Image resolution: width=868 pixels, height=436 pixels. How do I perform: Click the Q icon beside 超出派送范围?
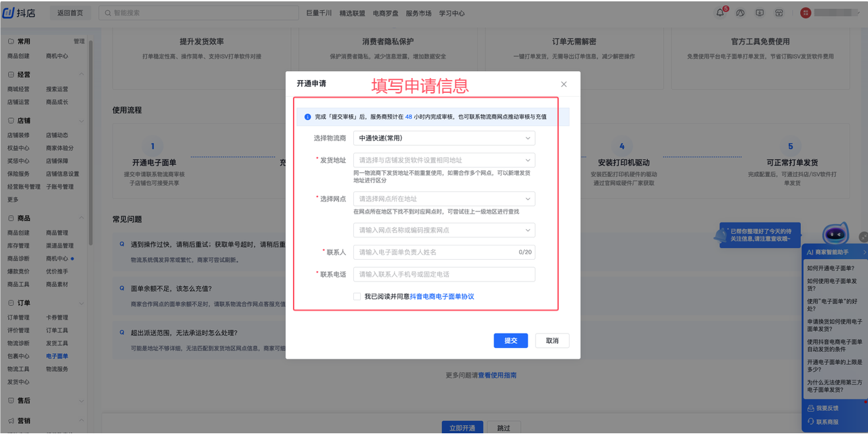click(122, 333)
